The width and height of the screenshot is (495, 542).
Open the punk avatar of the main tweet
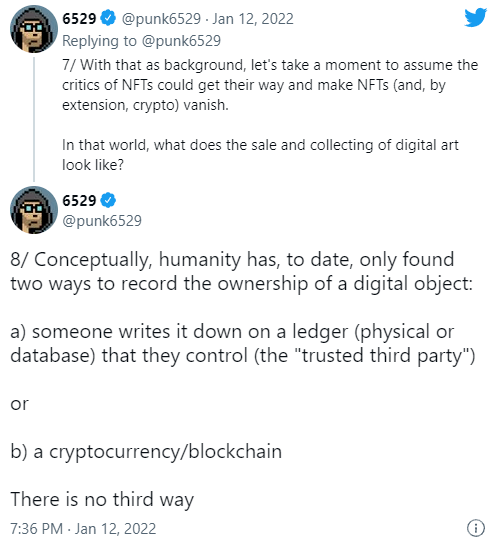point(34,210)
